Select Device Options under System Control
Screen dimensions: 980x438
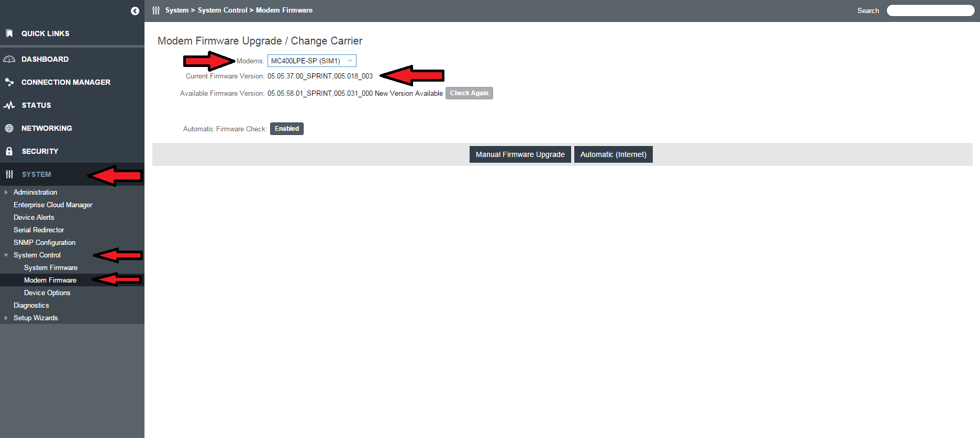point(47,293)
